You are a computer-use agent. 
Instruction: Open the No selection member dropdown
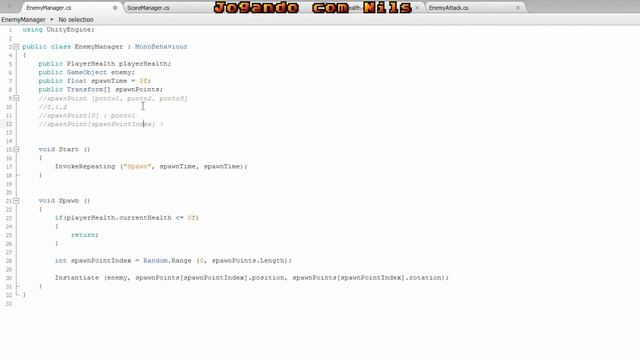76,20
